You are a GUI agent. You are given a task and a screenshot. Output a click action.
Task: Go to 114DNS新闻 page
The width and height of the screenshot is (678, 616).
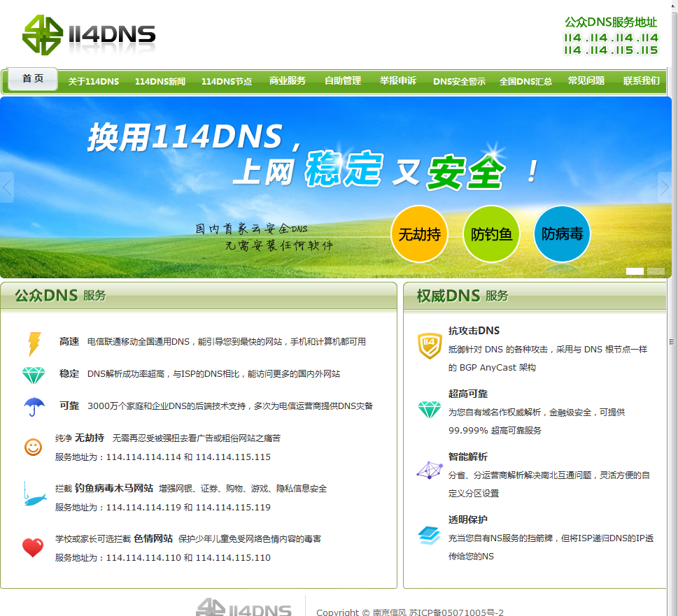tap(160, 81)
